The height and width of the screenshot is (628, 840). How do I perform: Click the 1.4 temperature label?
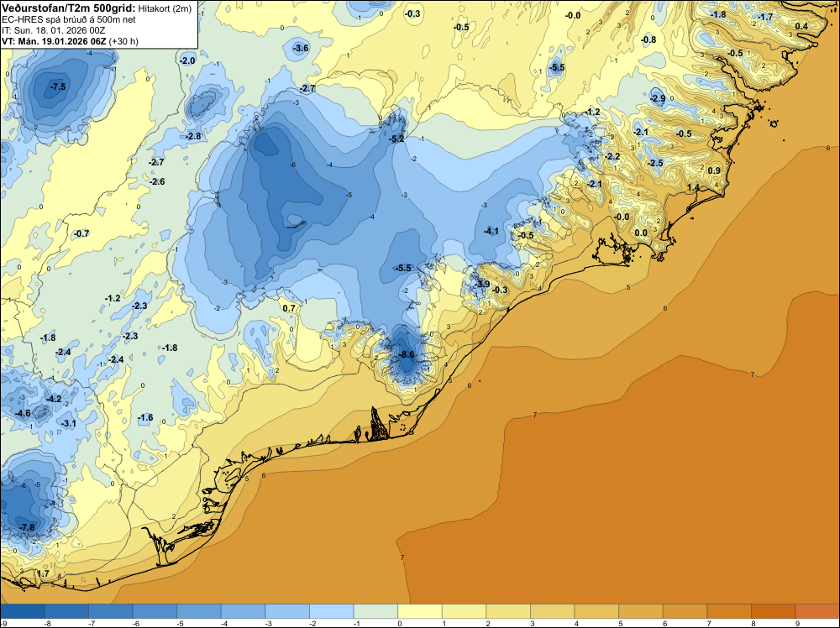693,187
